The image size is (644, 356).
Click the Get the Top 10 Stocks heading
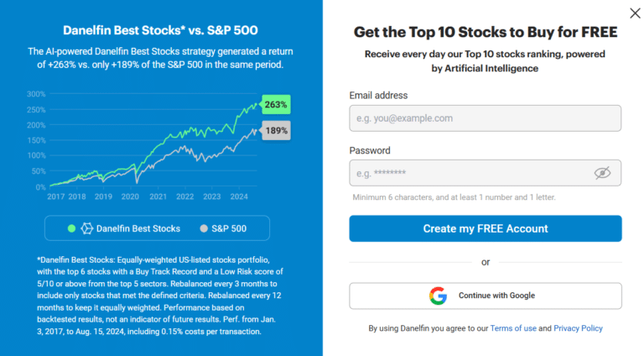point(486,33)
